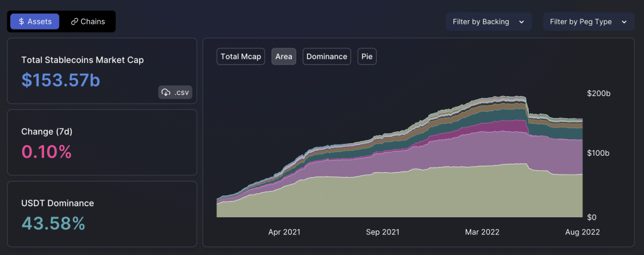Select the Total Mcap chart view
This screenshot has width=644, height=255.
coord(241,57)
